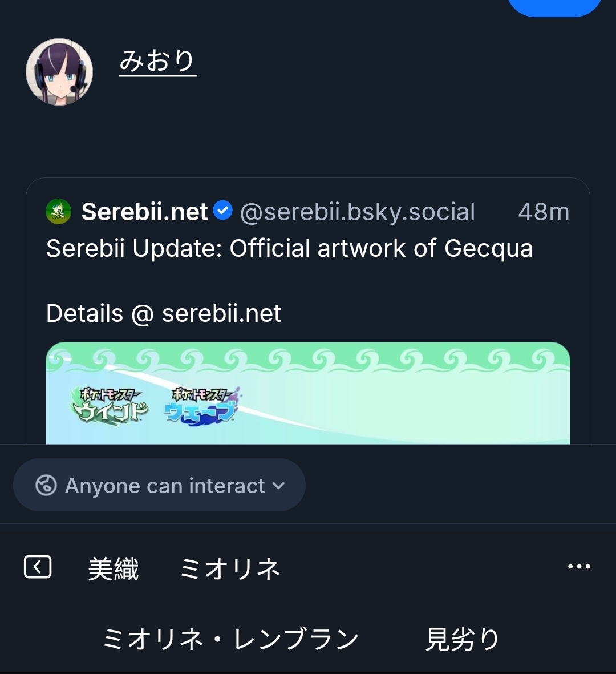Click the Pokémon Wave logo

pyautogui.click(x=202, y=404)
